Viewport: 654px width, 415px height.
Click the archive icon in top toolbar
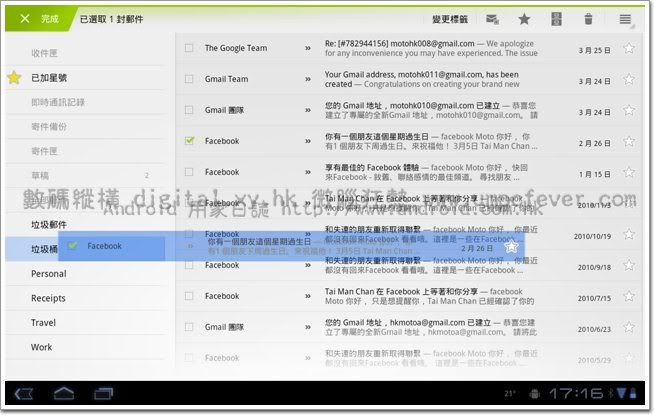coord(556,19)
